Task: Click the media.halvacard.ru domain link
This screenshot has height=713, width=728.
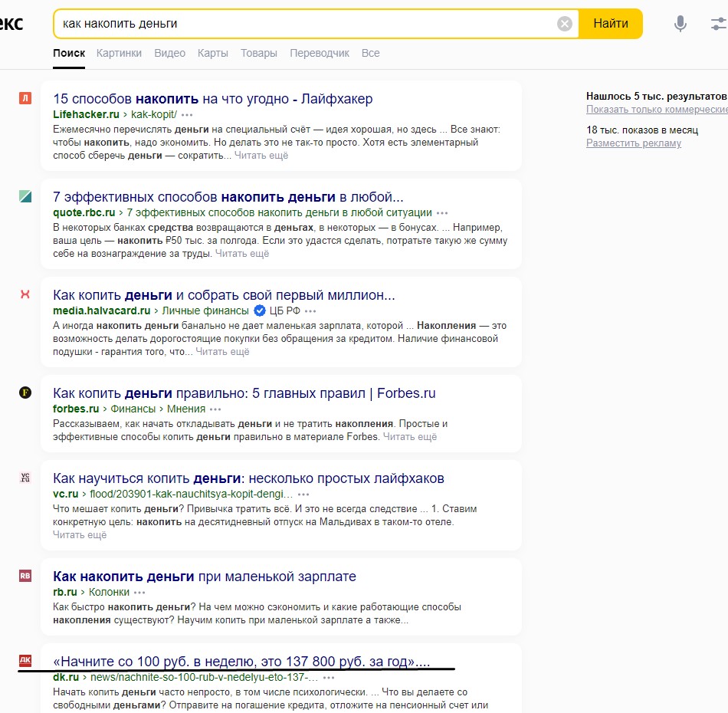Action: coord(102,310)
